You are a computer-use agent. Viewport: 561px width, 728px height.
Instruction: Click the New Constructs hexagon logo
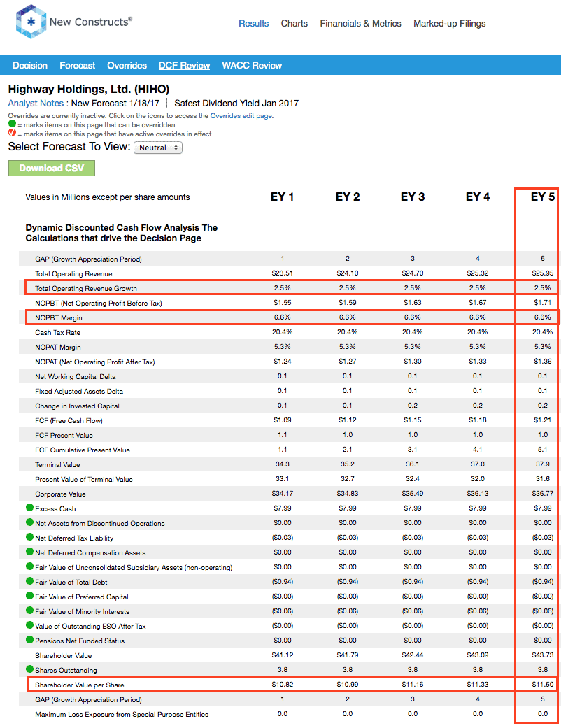(x=31, y=22)
